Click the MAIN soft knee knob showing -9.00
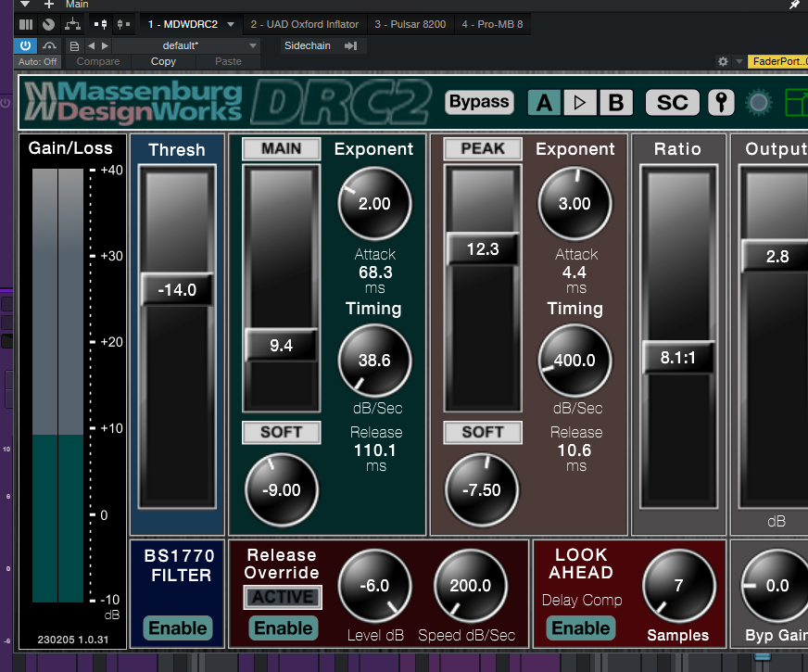 (x=282, y=489)
